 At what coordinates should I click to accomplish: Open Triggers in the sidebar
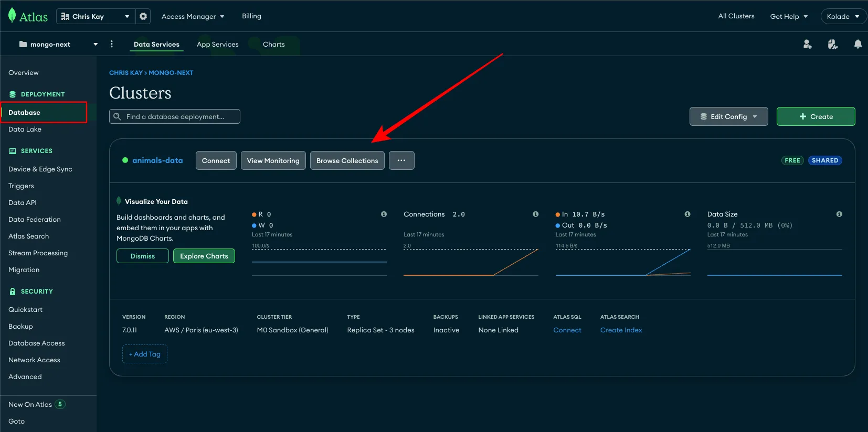[21, 186]
